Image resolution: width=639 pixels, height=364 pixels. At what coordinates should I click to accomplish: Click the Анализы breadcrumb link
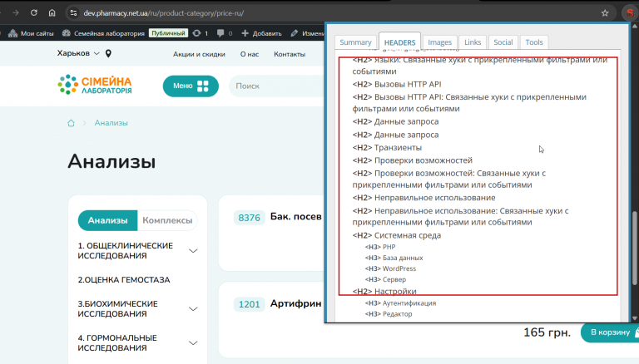tap(111, 123)
